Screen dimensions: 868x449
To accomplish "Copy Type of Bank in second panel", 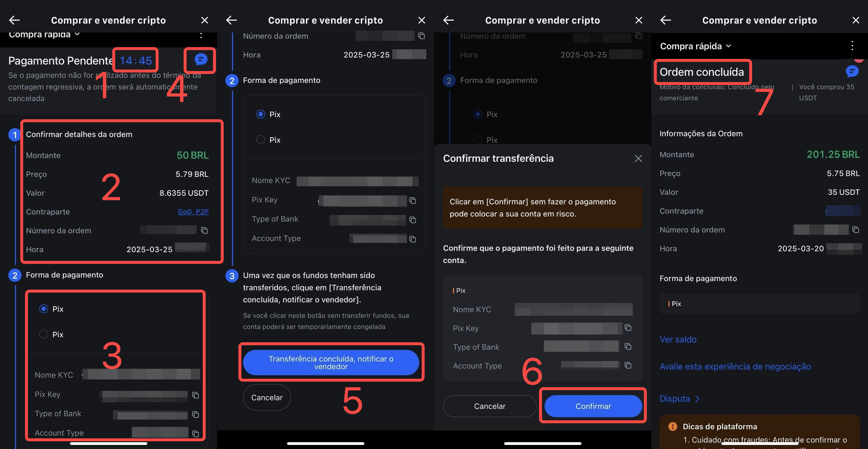I will tap(412, 220).
